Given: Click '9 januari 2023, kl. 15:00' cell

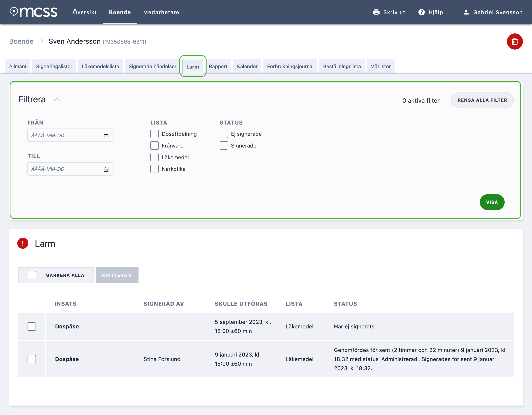Looking at the screenshot, I should point(238,359).
